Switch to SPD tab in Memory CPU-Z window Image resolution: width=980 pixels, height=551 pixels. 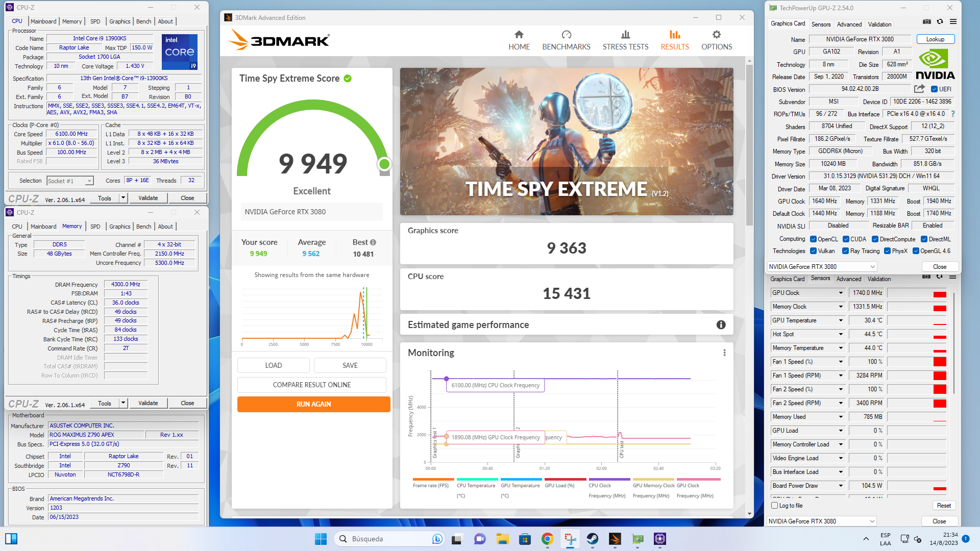[95, 227]
